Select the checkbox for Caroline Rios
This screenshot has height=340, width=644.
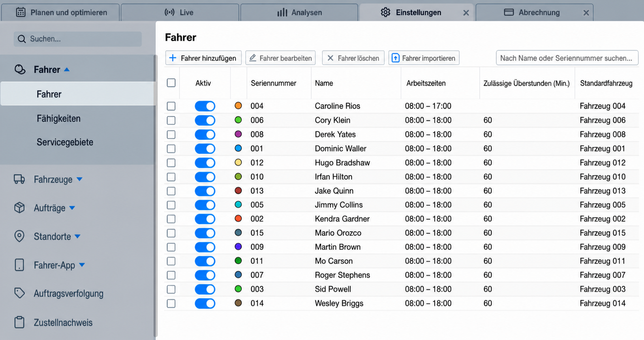point(171,106)
